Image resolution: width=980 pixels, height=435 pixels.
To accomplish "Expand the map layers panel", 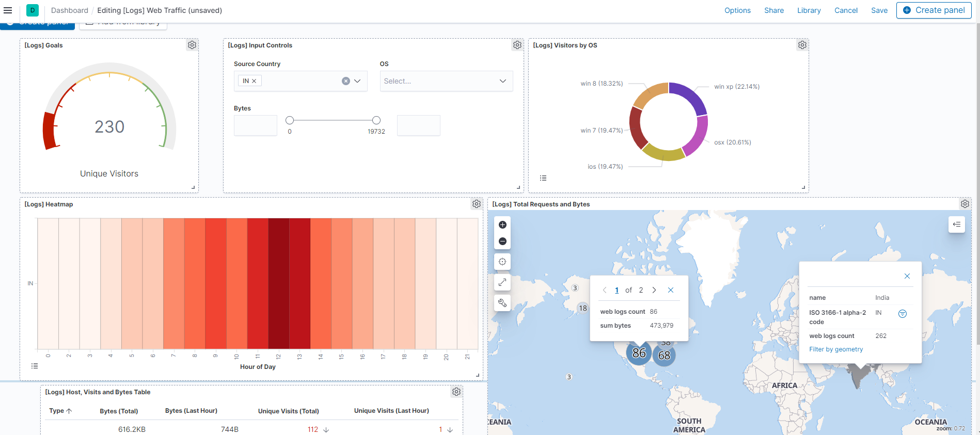I will click(x=956, y=224).
